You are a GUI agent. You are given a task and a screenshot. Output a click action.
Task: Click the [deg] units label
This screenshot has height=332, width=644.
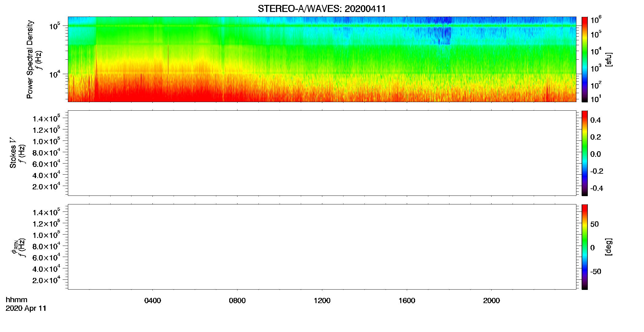coord(608,247)
